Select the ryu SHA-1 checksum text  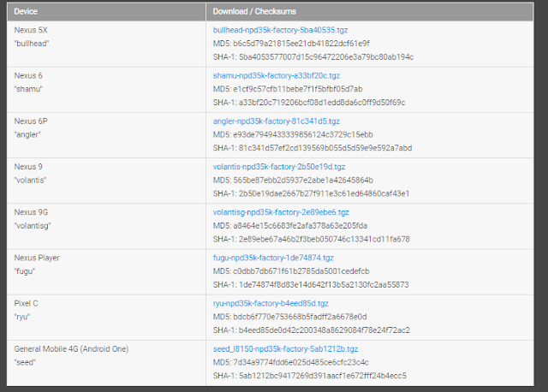[311, 330]
